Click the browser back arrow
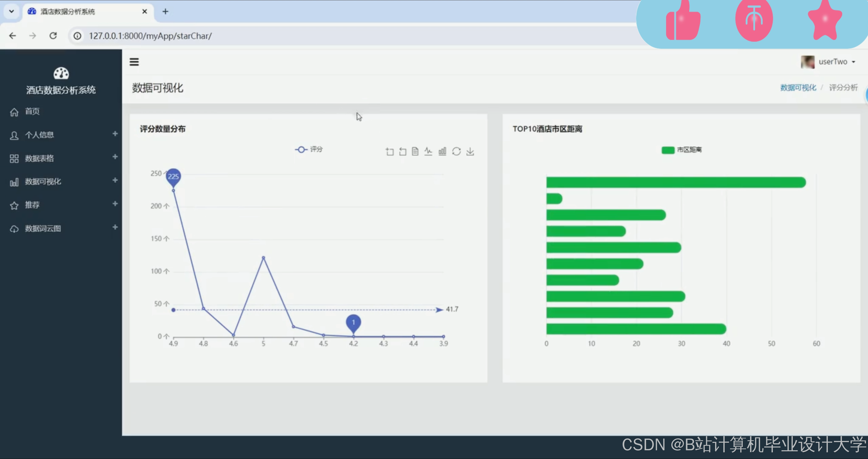Screen dimensions: 868x459 (13, 36)
